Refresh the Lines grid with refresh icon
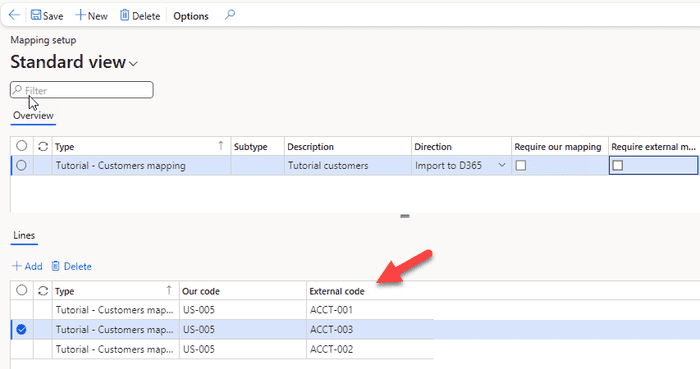Viewport: 700px width, 369px height. click(43, 291)
